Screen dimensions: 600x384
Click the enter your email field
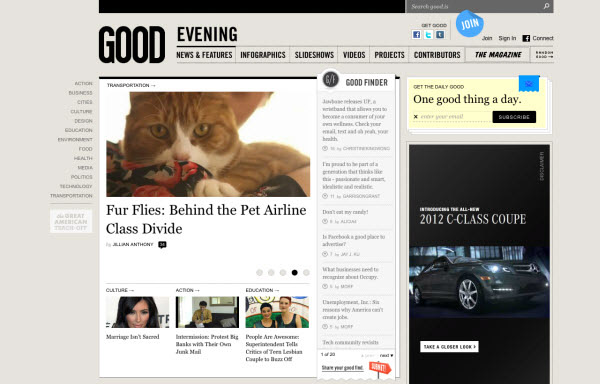pos(455,117)
